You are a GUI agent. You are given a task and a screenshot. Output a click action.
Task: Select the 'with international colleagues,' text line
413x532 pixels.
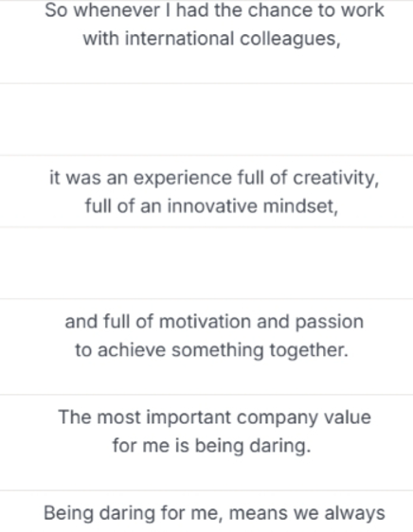coord(211,39)
